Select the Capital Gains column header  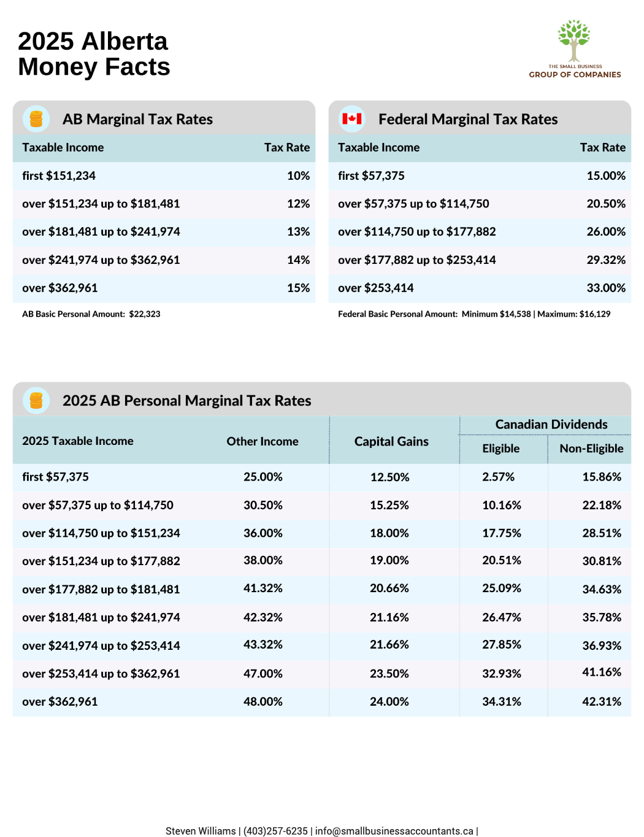391,441
